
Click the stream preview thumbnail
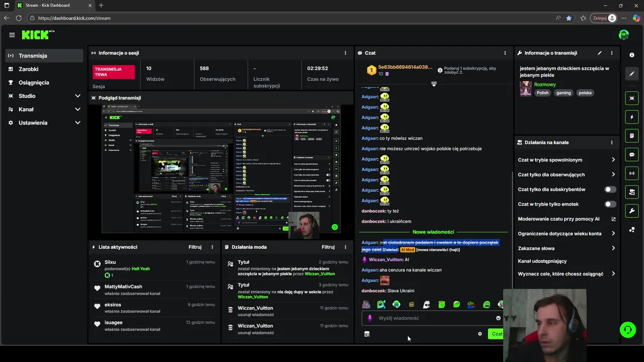point(221,169)
